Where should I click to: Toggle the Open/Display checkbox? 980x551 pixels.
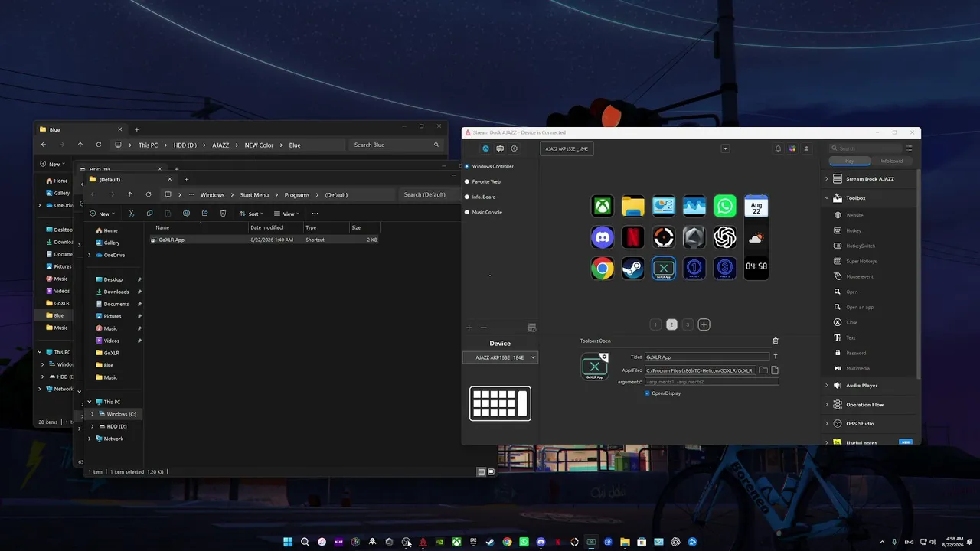click(647, 393)
